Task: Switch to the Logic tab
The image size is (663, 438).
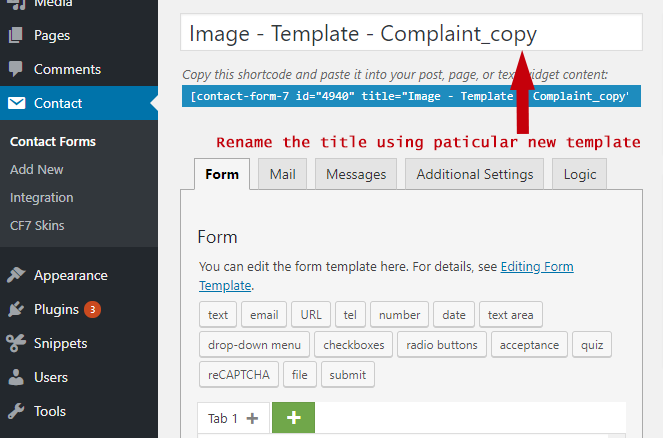Action: 579,174
